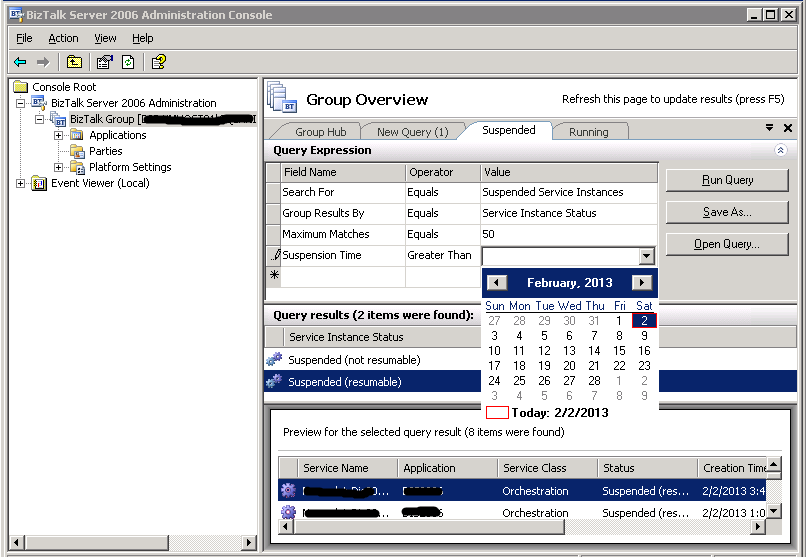Click the Save As... button

(727, 212)
